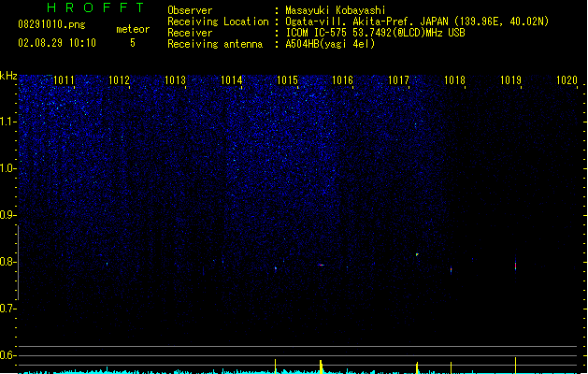
Task: Click the HROFFT title text
Action: tap(96, 7)
